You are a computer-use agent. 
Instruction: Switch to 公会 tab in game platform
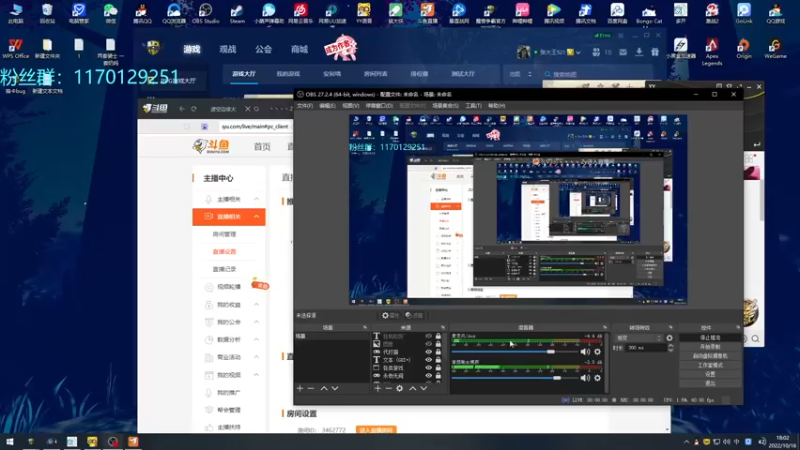coord(263,49)
